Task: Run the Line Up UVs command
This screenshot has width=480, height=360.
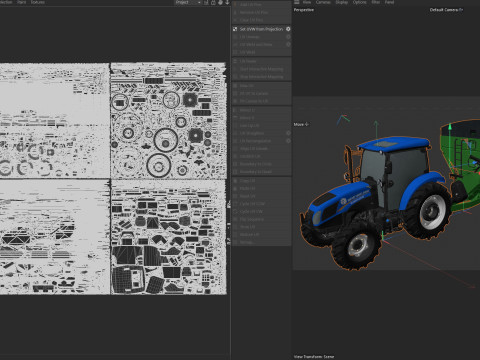Action: point(262,125)
